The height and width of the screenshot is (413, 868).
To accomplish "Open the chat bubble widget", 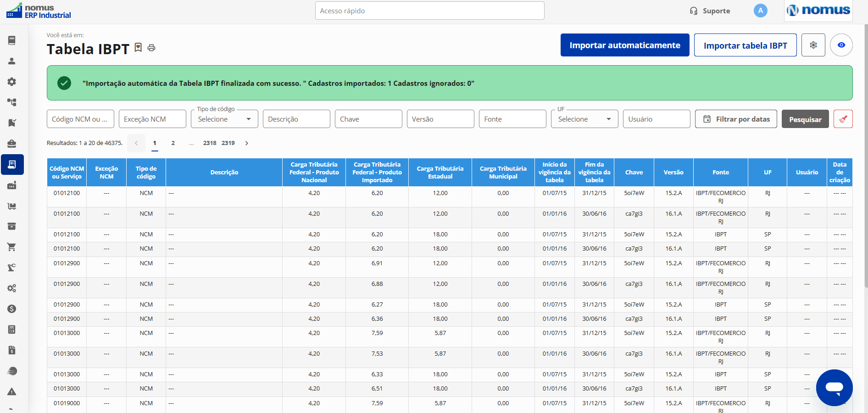I will 835,388.
